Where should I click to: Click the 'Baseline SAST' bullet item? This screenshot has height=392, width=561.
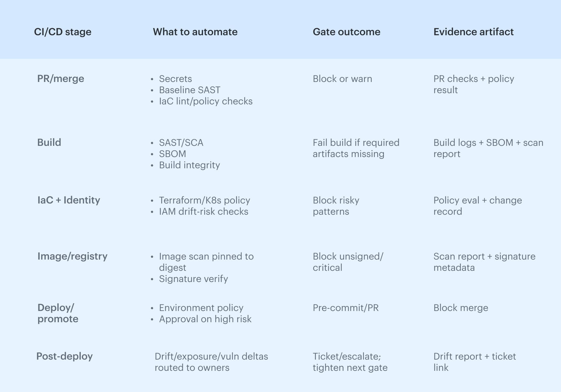click(189, 90)
